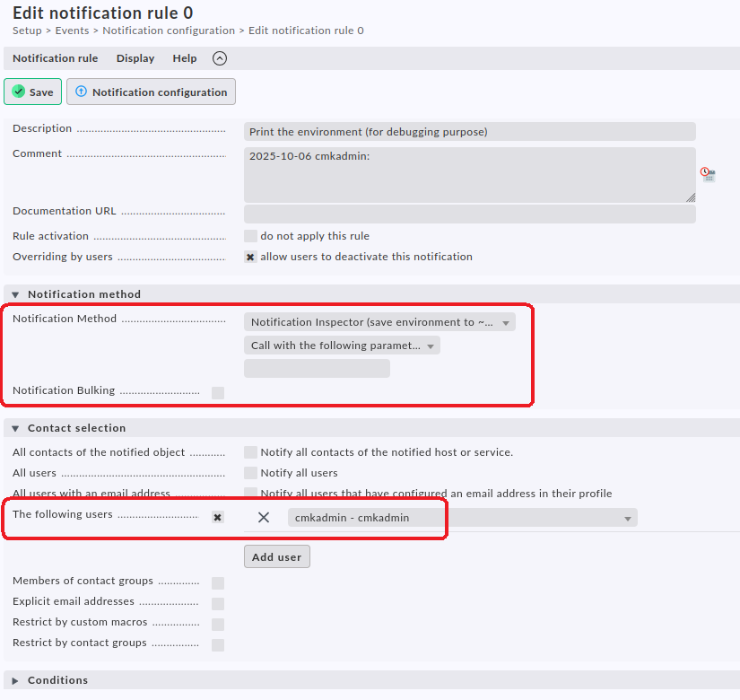Collapse the Notification method section triangle
The image size is (740, 700).
click(x=15, y=294)
